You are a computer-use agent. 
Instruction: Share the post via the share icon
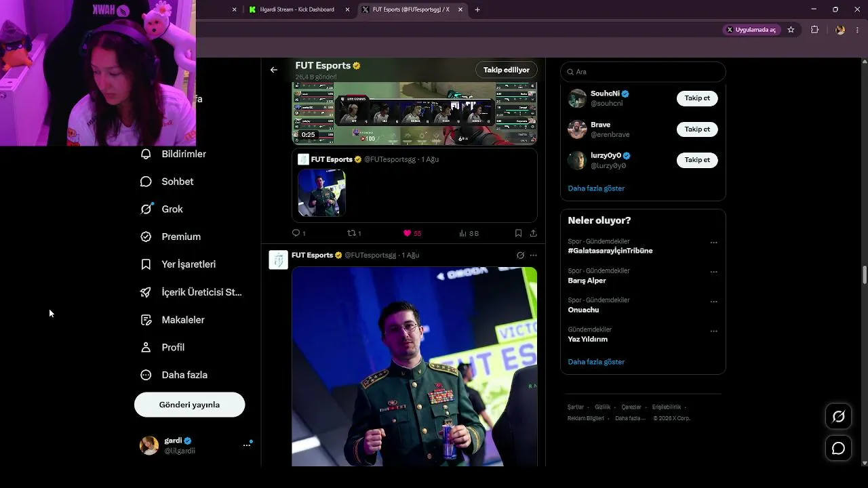pyautogui.click(x=533, y=233)
